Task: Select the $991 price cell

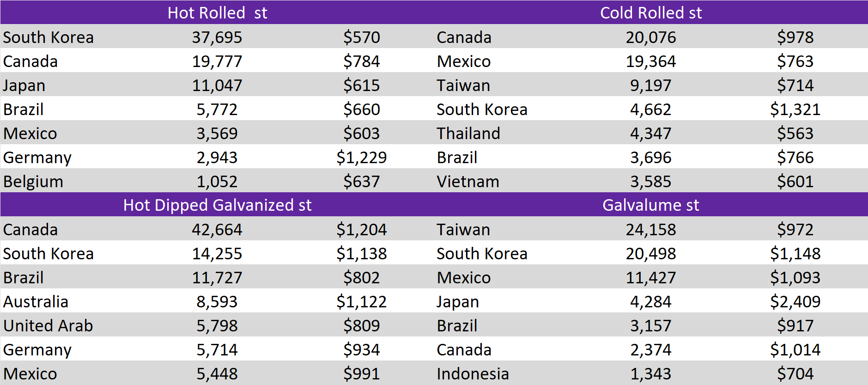Action: point(361,373)
